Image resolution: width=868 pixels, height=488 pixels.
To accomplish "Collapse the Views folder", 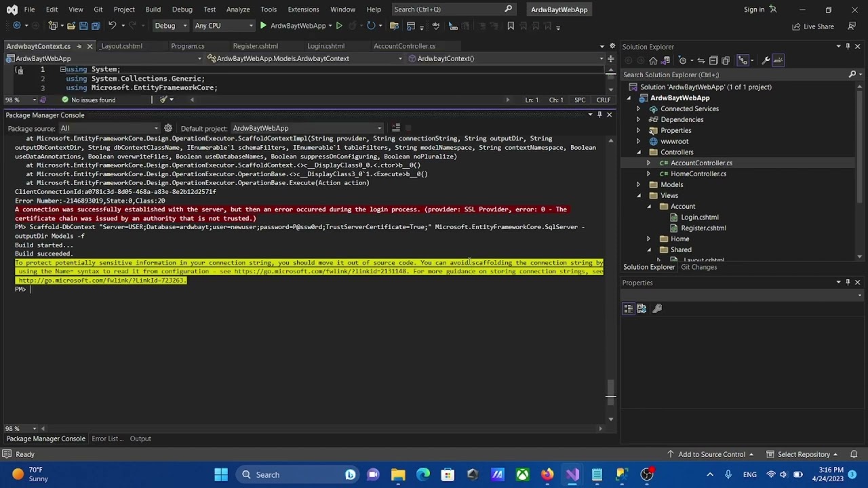I will [638, 195].
